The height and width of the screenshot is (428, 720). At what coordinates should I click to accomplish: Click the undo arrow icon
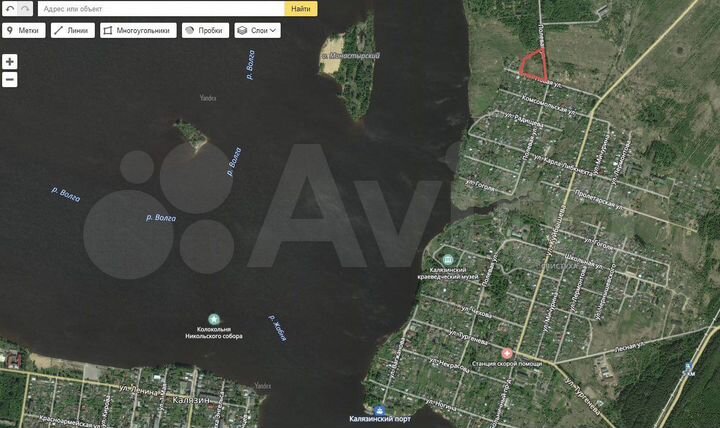[x=10, y=8]
